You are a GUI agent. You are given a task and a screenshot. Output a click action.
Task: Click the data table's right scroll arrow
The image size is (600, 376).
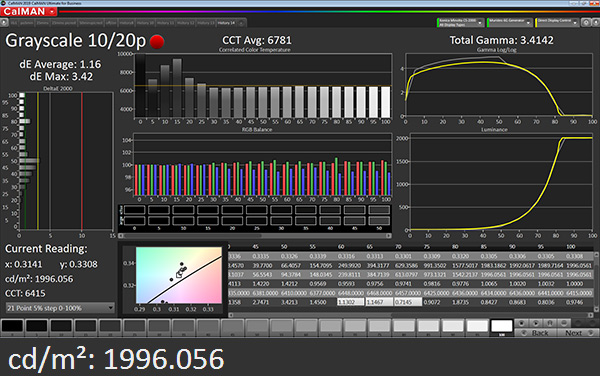tap(590, 315)
